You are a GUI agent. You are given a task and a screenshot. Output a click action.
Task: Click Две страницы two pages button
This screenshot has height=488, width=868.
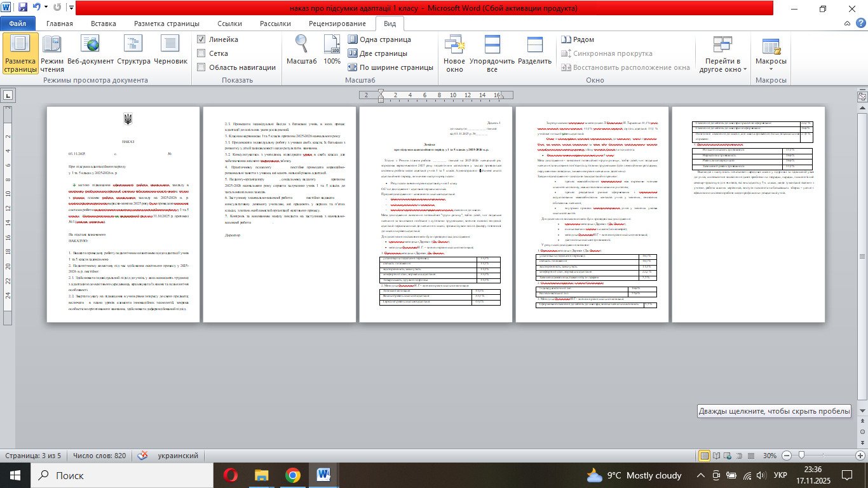[377, 53]
